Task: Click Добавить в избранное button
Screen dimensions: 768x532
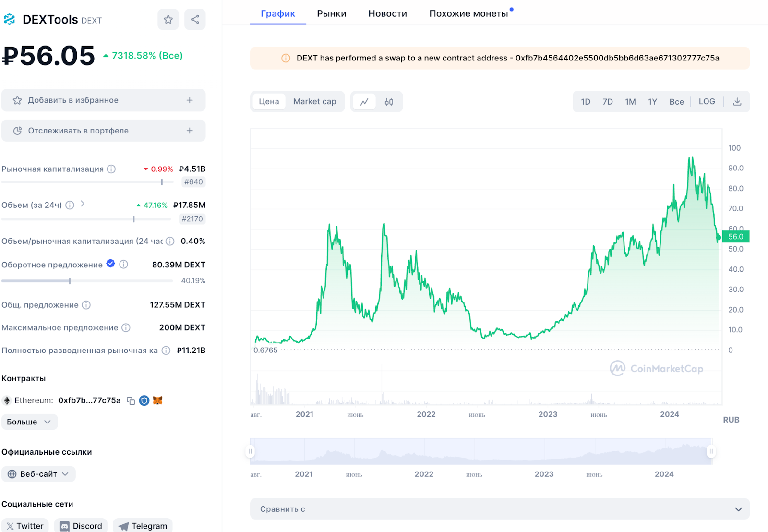Action: [103, 100]
